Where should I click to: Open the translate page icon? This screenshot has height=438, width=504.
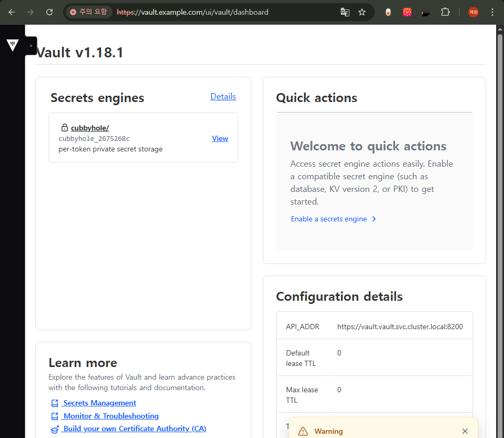[345, 12]
